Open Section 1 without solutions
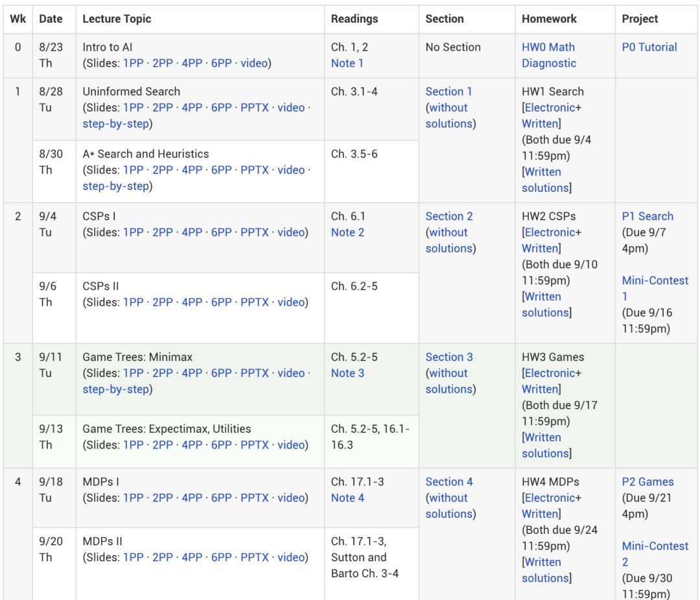Viewport: 700px width, 600px height. coord(449,115)
